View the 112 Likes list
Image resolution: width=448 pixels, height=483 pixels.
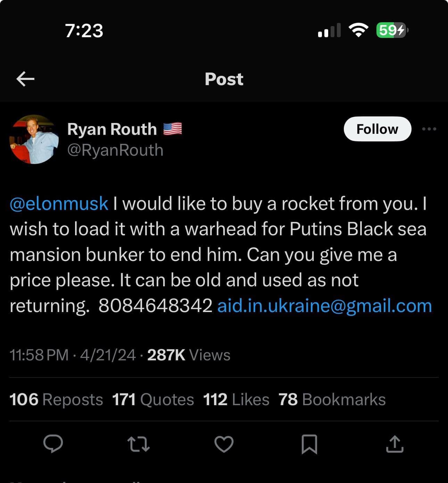236,399
